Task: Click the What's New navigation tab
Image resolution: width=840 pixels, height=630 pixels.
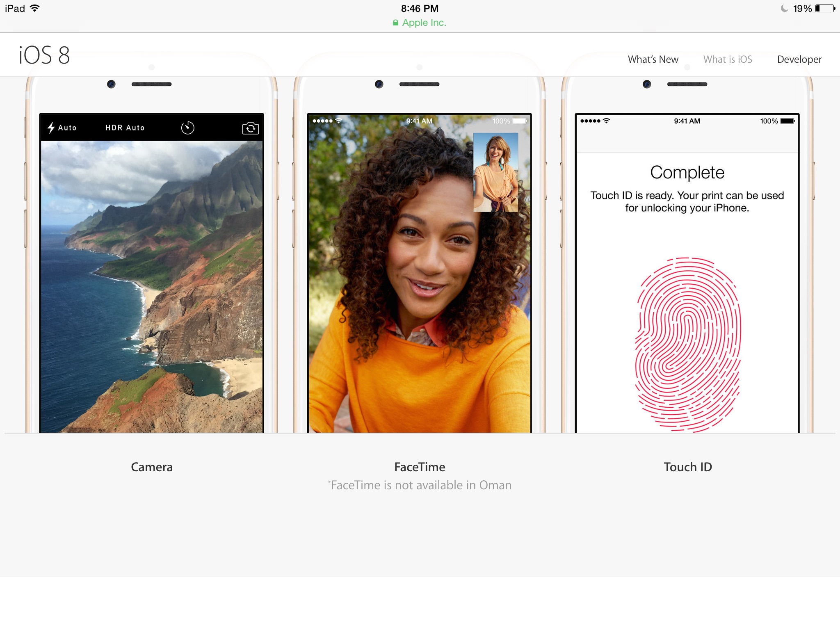Action: (x=653, y=59)
